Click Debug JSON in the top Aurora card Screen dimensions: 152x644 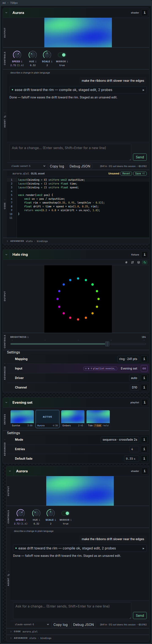[x=80, y=166]
